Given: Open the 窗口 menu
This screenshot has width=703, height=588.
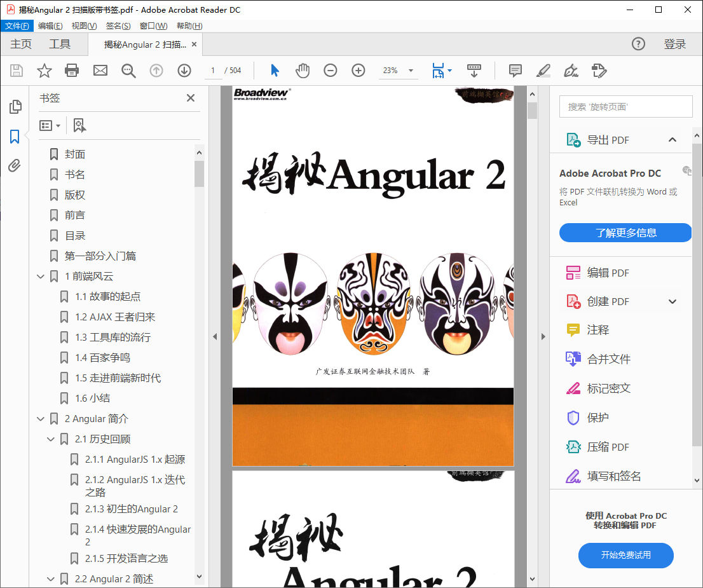Looking at the screenshot, I should 153,26.
